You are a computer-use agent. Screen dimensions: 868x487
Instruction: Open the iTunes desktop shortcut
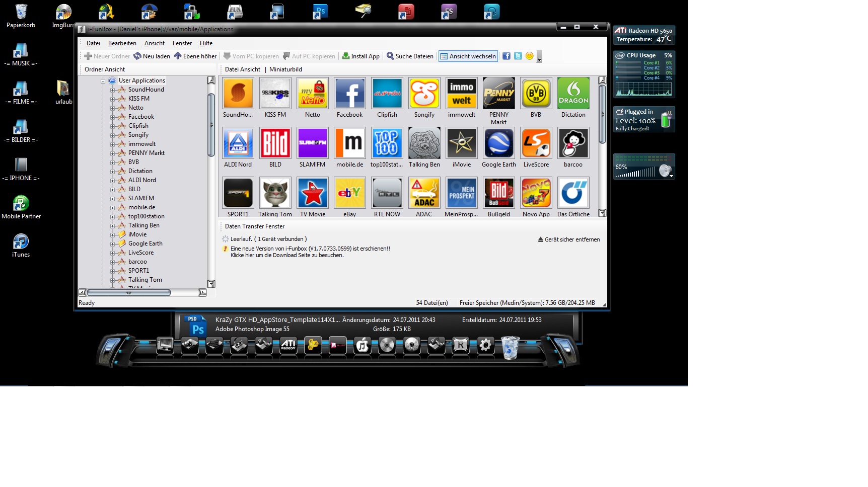21,246
